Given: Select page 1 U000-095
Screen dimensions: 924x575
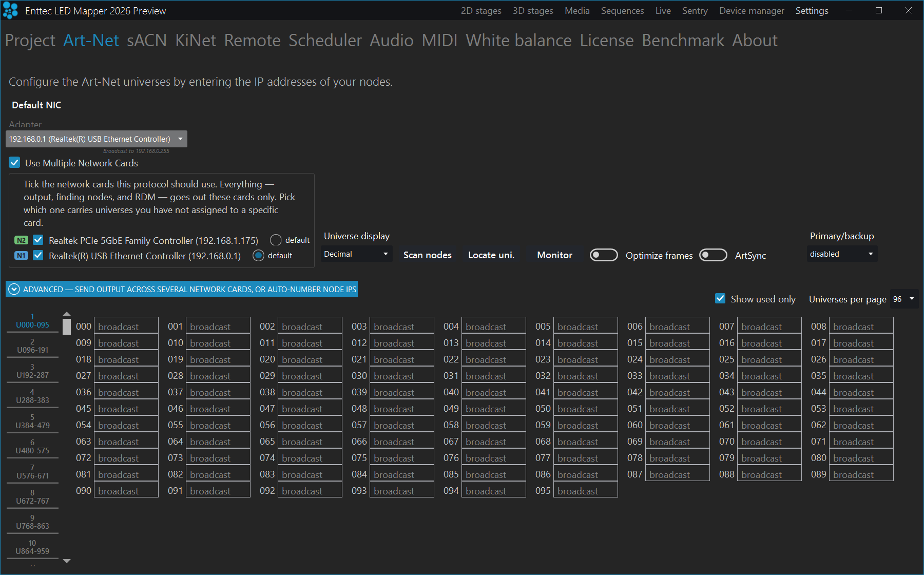Looking at the screenshot, I should click(32, 321).
